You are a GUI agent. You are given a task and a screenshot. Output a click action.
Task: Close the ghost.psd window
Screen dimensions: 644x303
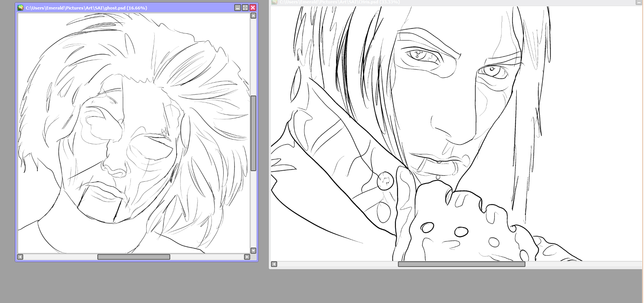point(253,8)
